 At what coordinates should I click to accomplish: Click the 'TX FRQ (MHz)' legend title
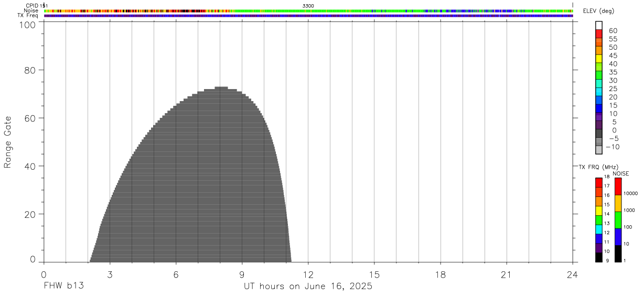(x=598, y=167)
